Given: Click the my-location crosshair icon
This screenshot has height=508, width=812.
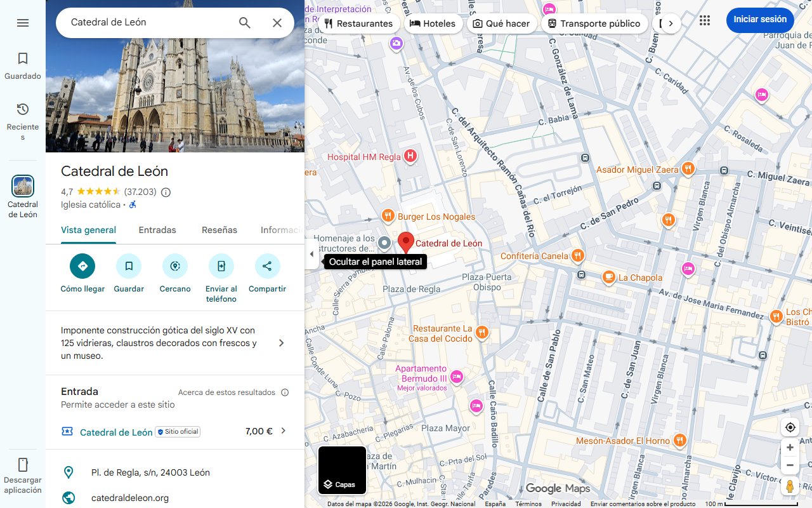Looking at the screenshot, I should (x=790, y=427).
